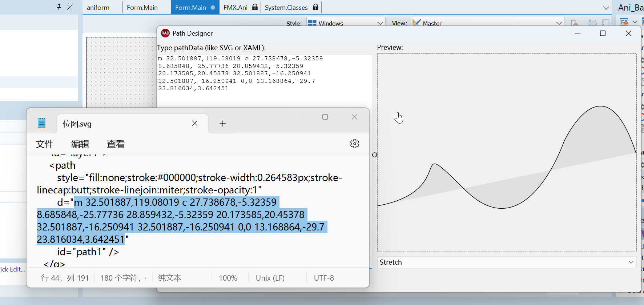644x305 pixels.
Task: Maximize the Path Designer window
Action: pos(603,33)
